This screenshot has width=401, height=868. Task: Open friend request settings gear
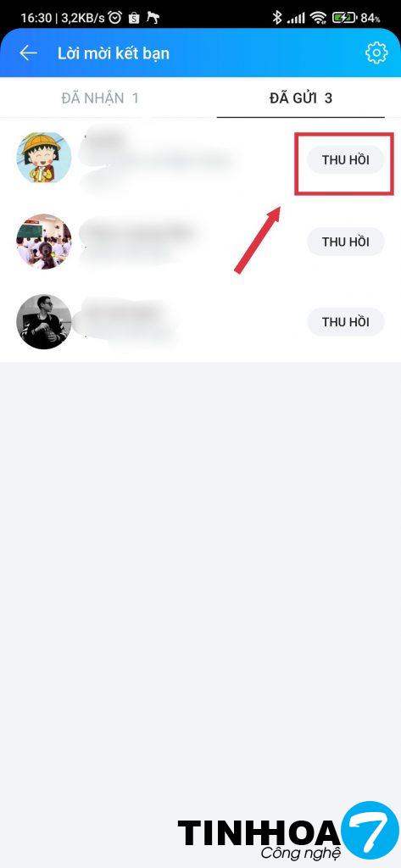(376, 53)
